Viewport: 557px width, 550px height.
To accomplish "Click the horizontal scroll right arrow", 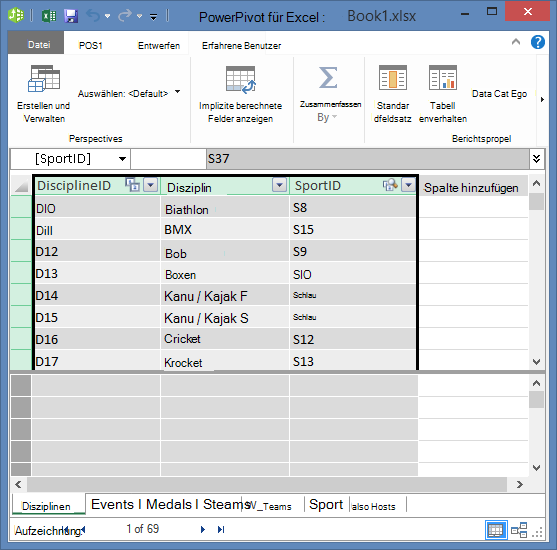I will pyautogui.click(x=519, y=484).
